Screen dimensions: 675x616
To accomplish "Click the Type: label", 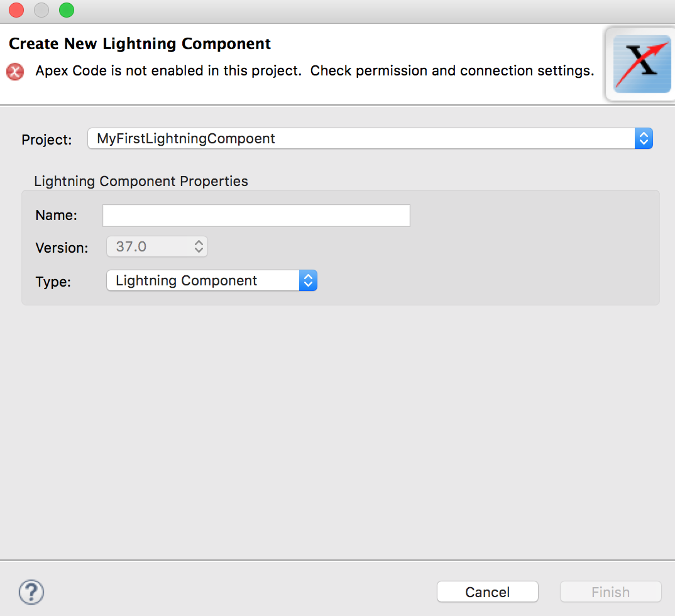I will 53,282.
